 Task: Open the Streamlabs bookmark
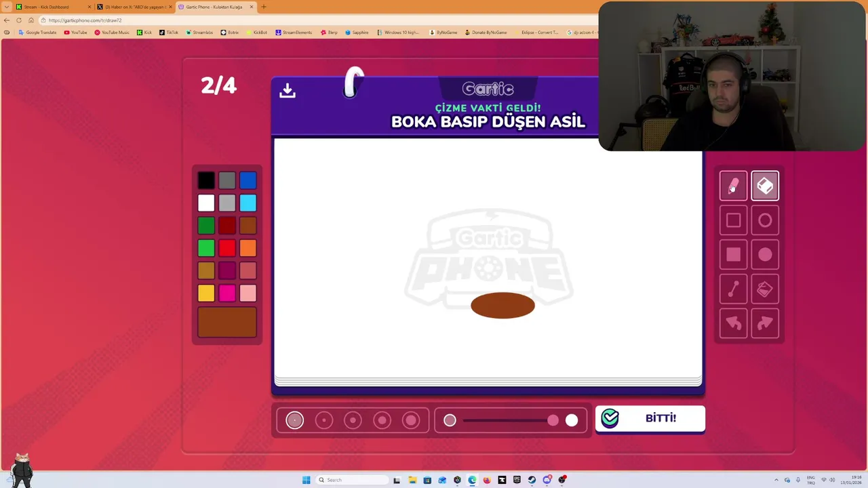coord(199,33)
